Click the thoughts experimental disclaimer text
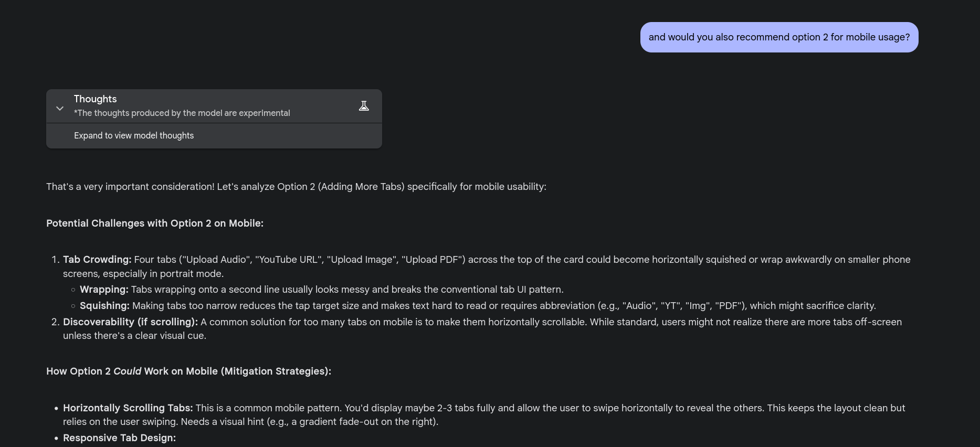This screenshot has width=980, height=447. 182,113
